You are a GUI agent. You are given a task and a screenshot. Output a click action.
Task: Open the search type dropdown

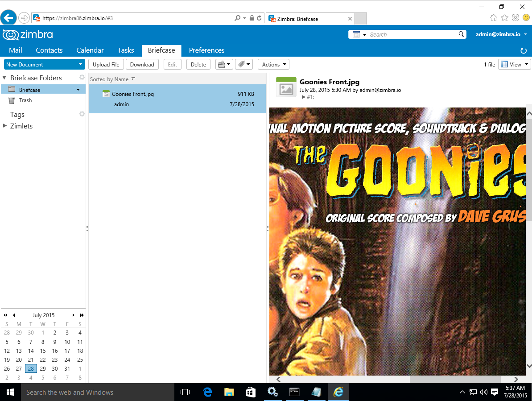359,35
